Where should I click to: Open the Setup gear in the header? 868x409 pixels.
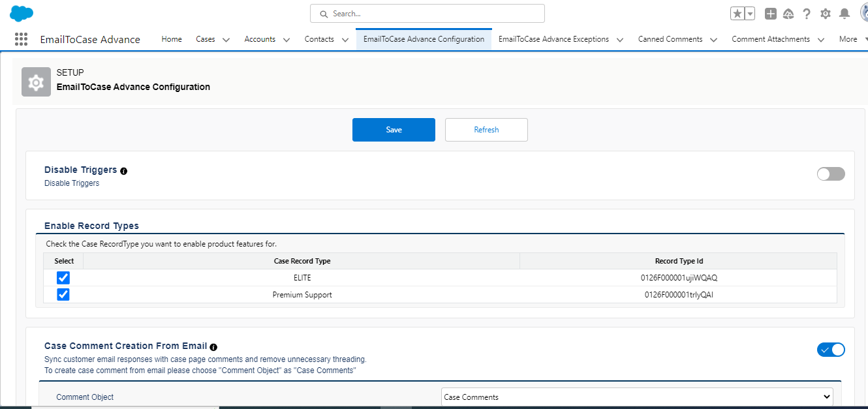pyautogui.click(x=826, y=14)
